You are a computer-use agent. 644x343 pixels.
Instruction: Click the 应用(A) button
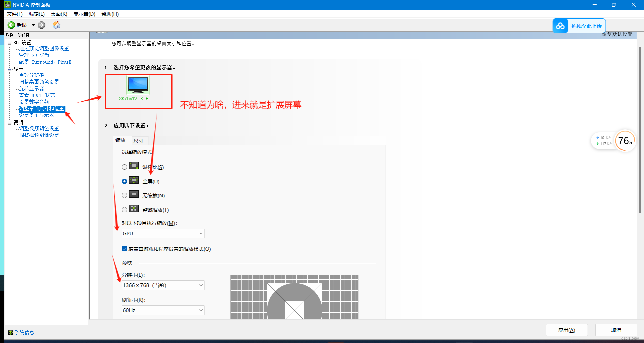[x=567, y=330]
